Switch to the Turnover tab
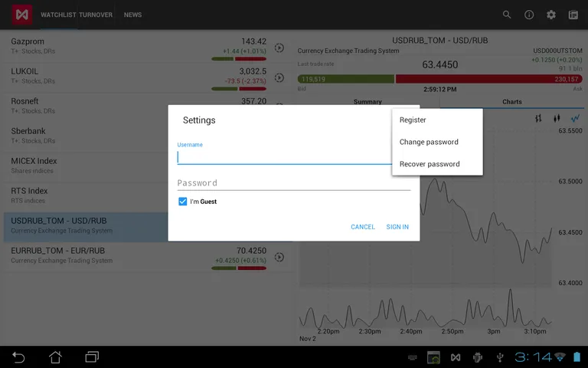588x368 pixels. (x=96, y=15)
